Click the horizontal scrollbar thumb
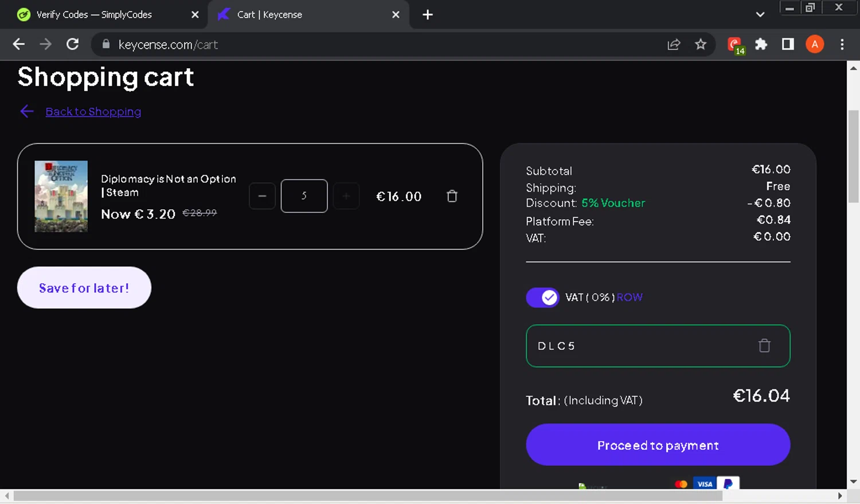860x504 pixels. [x=368, y=496]
